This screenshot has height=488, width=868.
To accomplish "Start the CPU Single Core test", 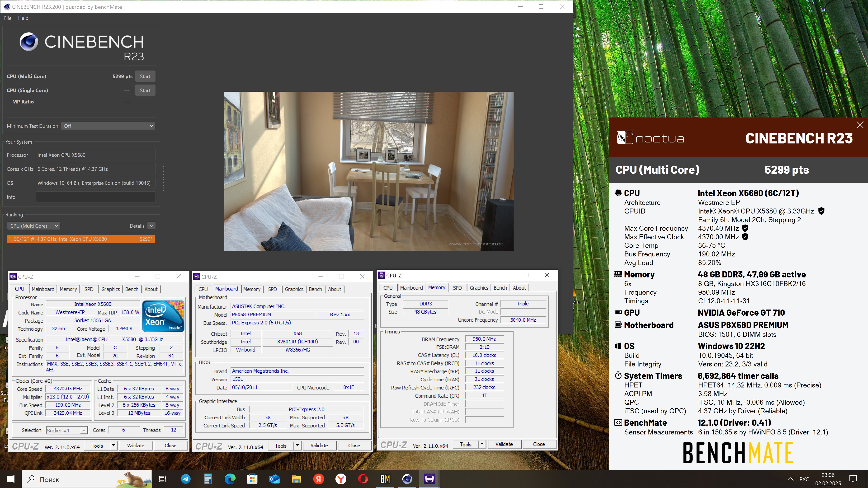I will pyautogui.click(x=145, y=90).
